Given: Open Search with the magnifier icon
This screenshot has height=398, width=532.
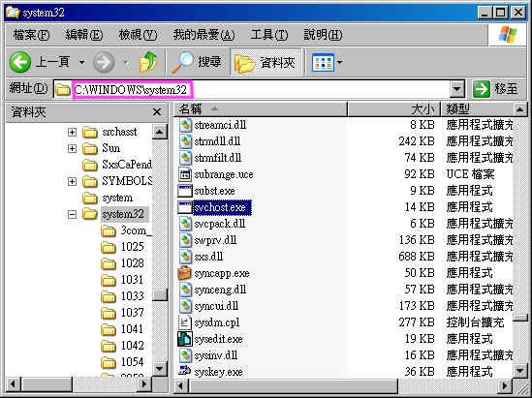Looking at the screenshot, I should pyautogui.click(x=182, y=62).
